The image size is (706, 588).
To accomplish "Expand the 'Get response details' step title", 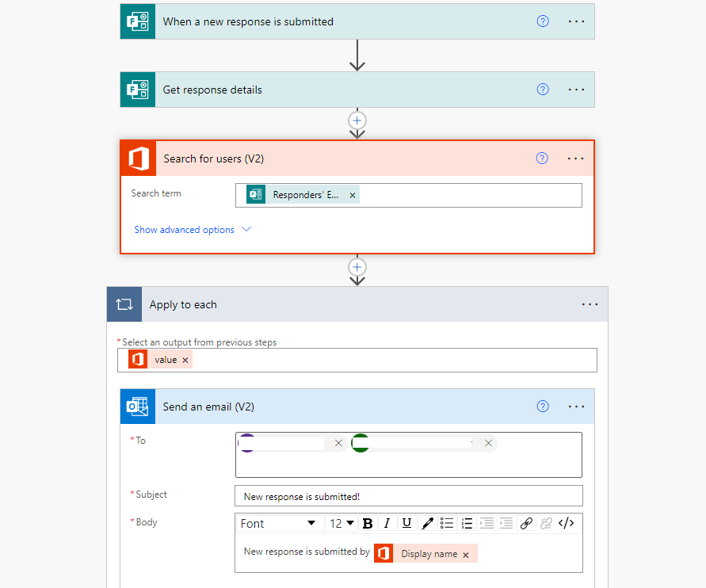I will pyautogui.click(x=212, y=90).
